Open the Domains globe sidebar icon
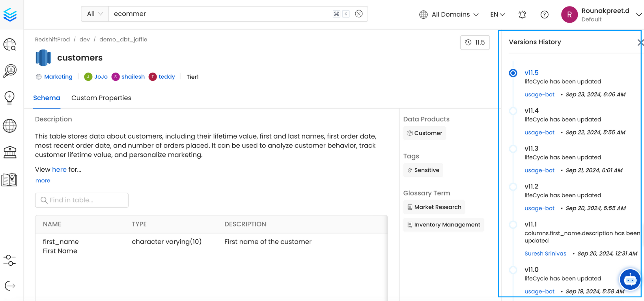 click(10, 126)
